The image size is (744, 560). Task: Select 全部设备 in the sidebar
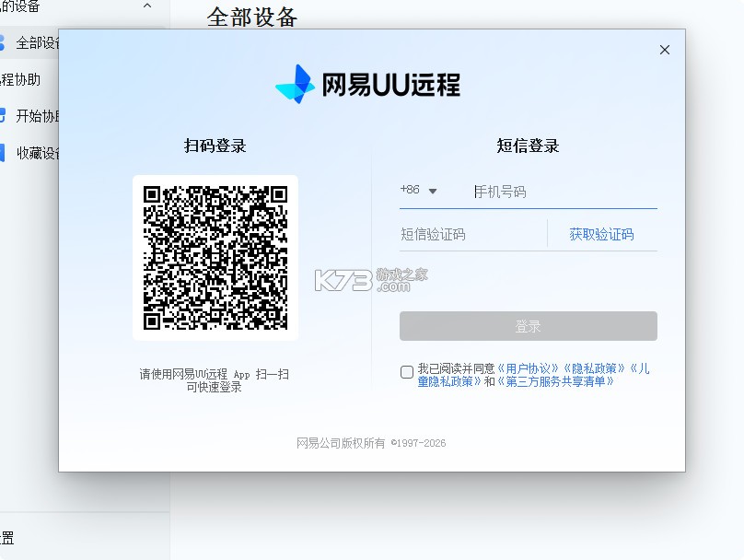click(30, 42)
